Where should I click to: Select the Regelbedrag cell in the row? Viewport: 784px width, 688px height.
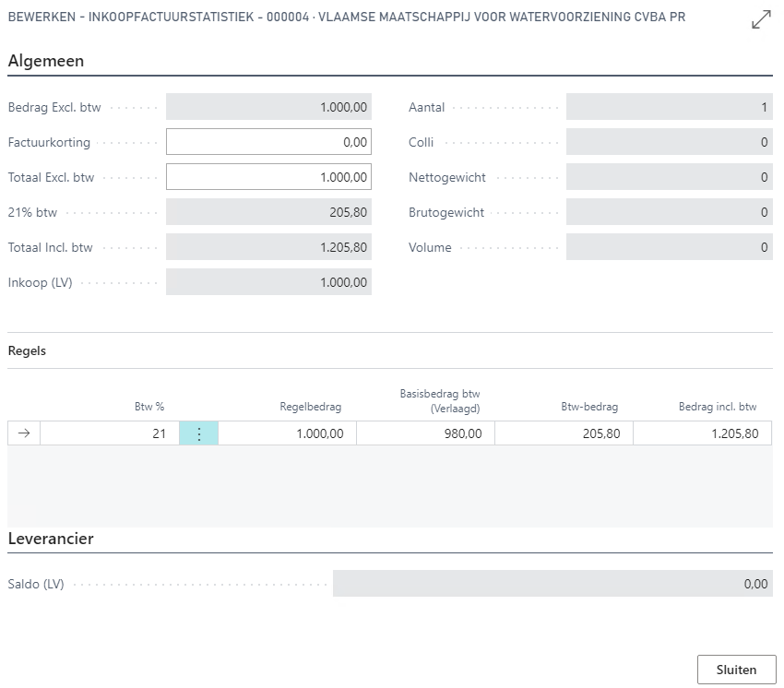coord(287,433)
